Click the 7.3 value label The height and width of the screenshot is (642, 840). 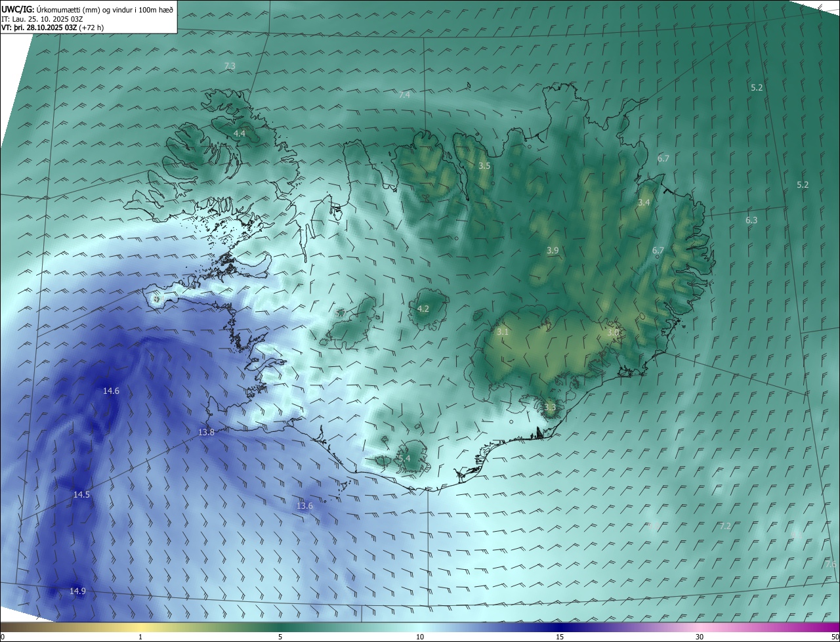point(230,66)
